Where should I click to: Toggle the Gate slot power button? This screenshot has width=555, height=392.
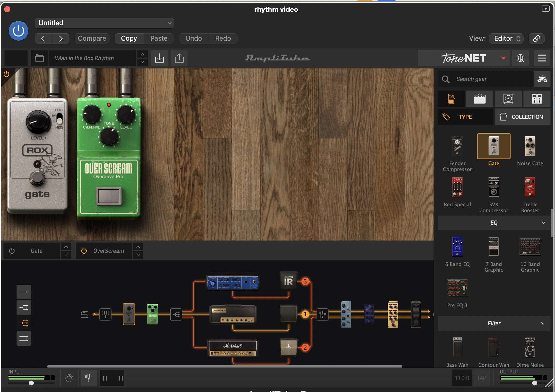12,251
